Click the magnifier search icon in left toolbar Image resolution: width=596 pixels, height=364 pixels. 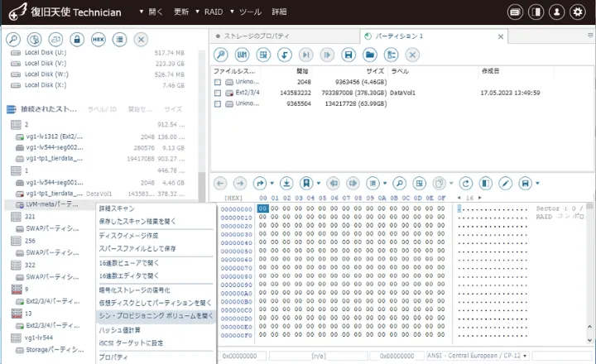tap(13, 39)
